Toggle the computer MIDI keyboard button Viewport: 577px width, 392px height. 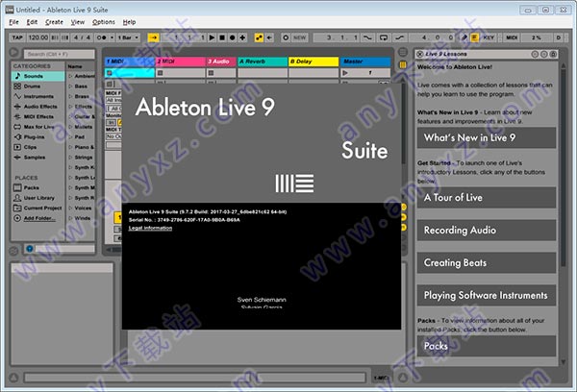click(x=474, y=37)
